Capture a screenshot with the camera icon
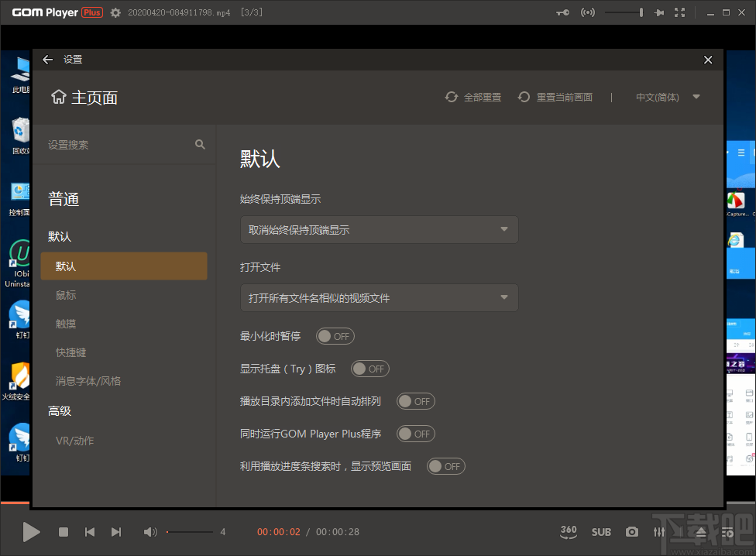The height and width of the screenshot is (556, 756). point(631,532)
